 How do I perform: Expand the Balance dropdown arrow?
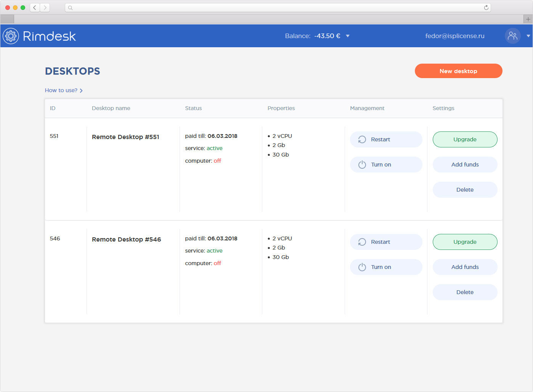point(348,36)
